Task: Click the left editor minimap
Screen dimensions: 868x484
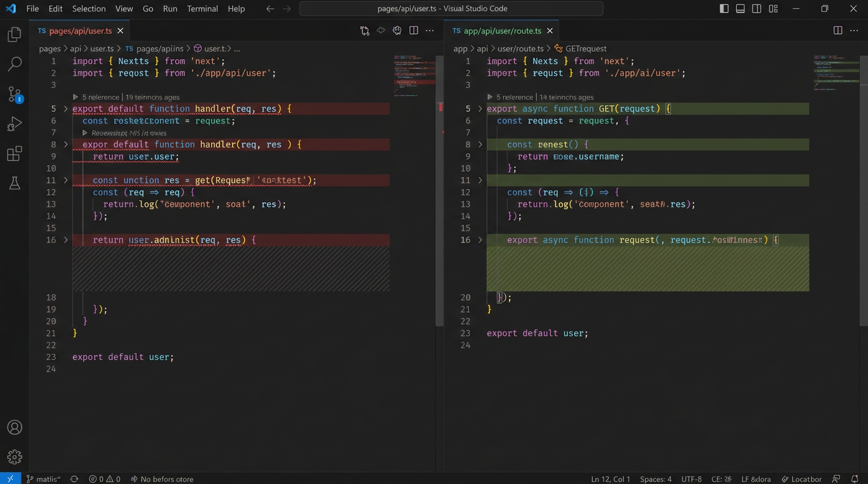Action: (414, 76)
